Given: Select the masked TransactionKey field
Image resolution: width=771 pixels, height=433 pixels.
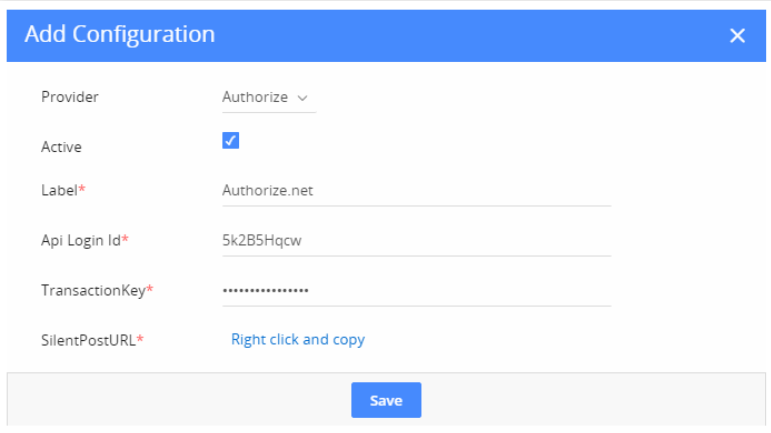Looking at the screenshot, I should pos(416,290).
